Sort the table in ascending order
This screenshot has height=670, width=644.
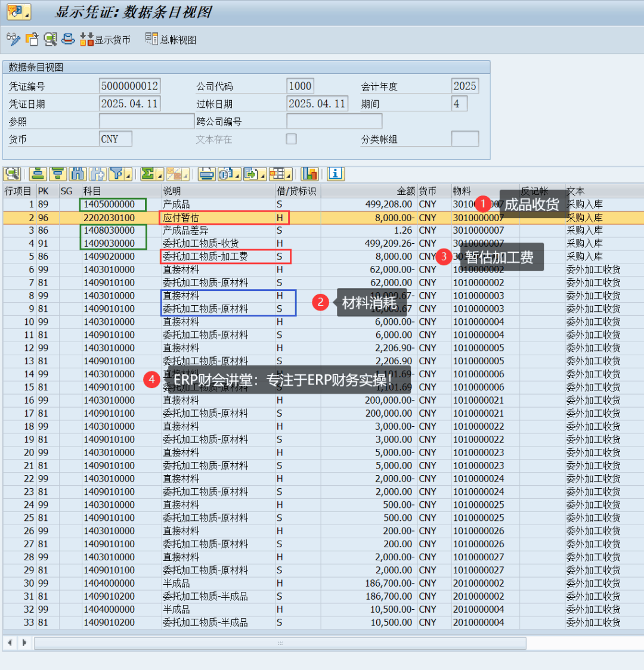click(x=38, y=174)
